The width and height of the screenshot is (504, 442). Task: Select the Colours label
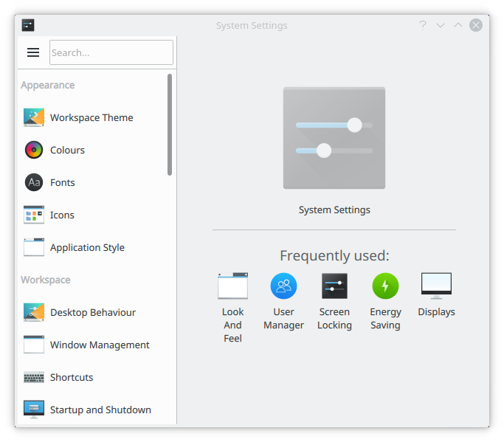pyautogui.click(x=67, y=150)
